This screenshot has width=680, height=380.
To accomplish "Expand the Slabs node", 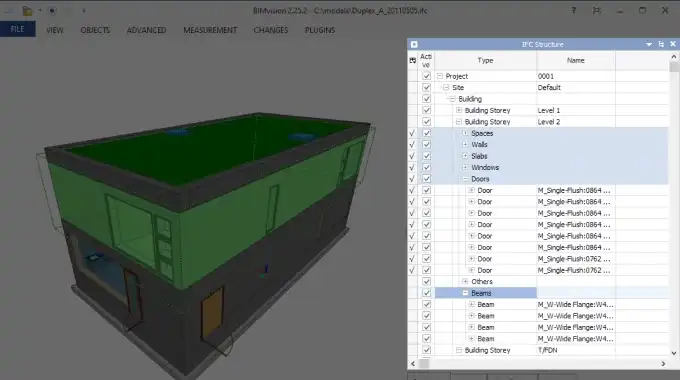I will click(465, 156).
